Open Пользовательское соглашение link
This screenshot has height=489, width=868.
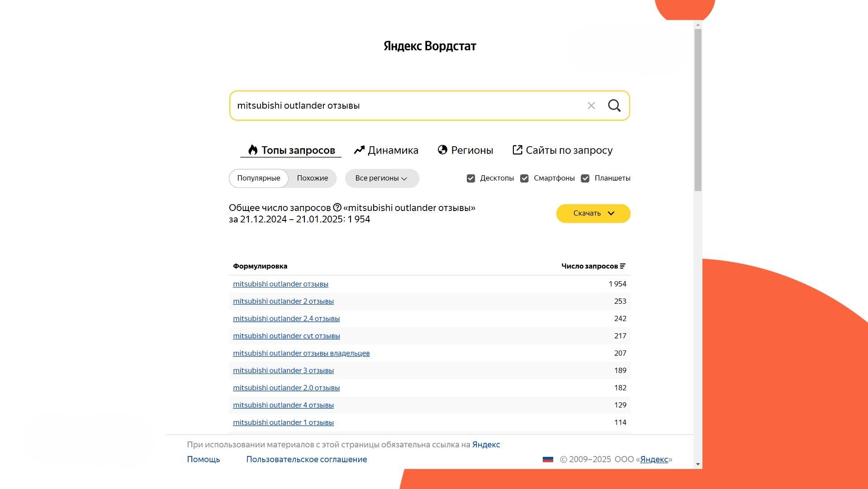pyautogui.click(x=307, y=459)
